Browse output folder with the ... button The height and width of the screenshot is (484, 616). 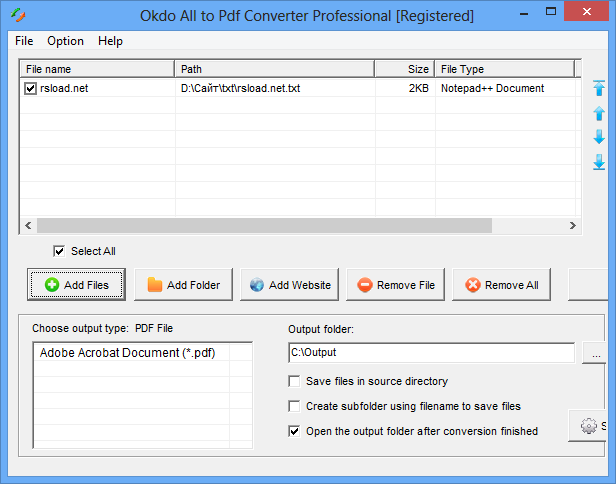596,353
